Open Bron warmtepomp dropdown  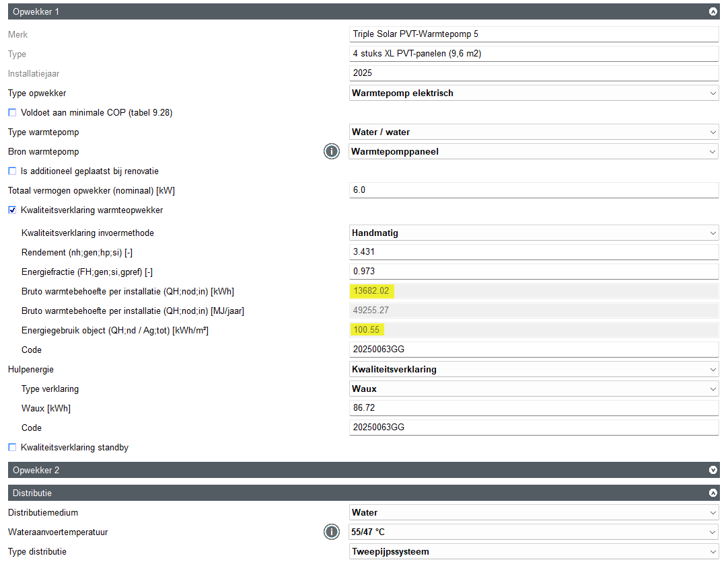[x=534, y=152]
